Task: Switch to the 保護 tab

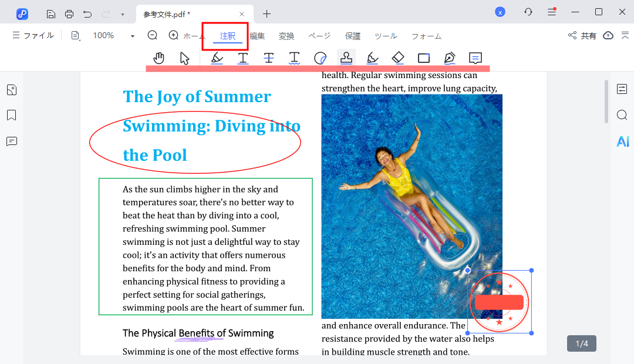Action: pos(353,36)
